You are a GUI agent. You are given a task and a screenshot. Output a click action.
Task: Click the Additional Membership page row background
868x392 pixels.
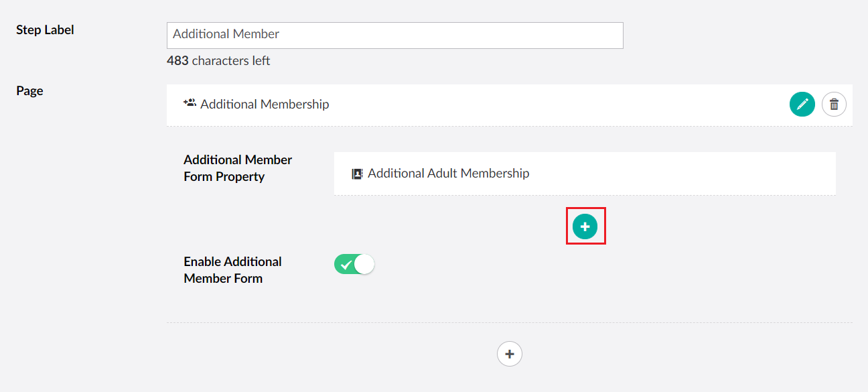coord(536,105)
